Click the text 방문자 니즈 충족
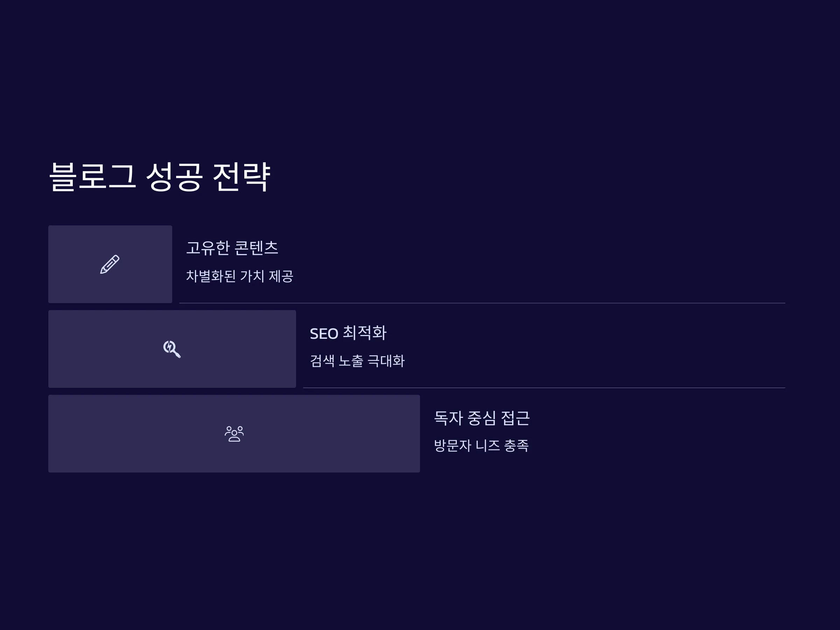The height and width of the screenshot is (630, 840). [x=481, y=446]
